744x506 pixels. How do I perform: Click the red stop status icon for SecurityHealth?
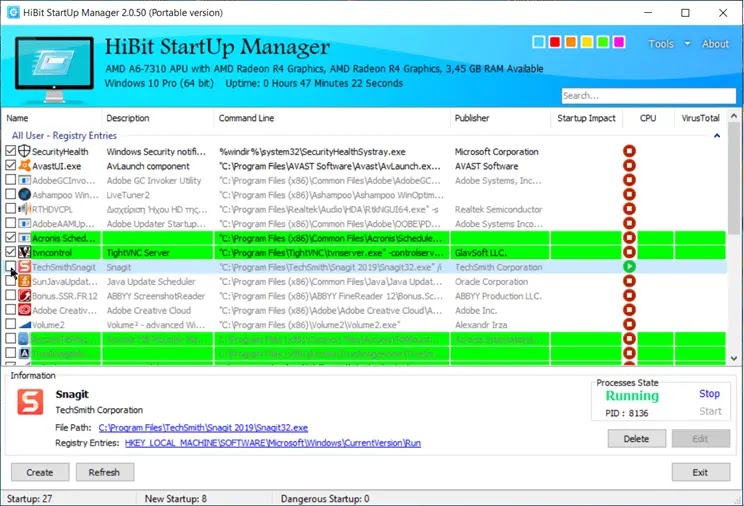[x=629, y=151]
